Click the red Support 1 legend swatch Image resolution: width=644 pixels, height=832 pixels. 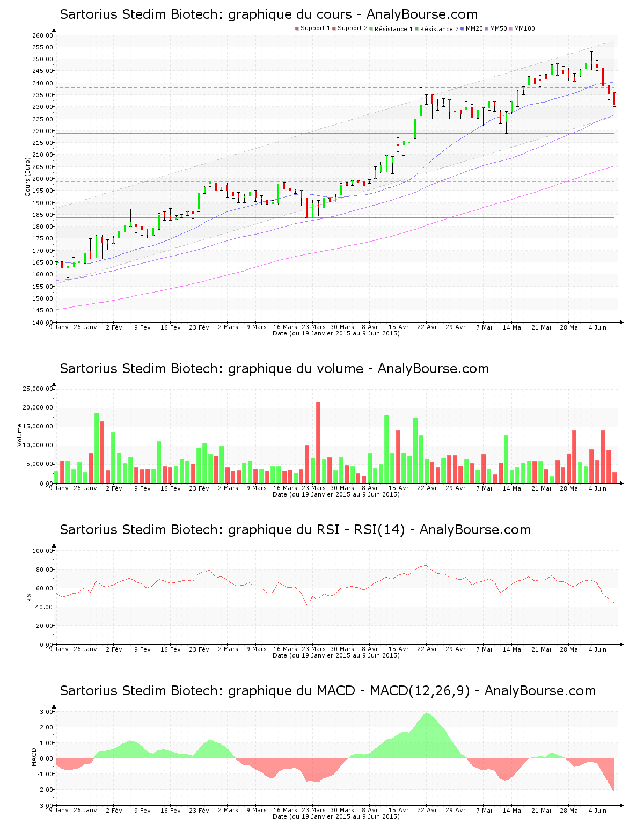pyautogui.click(x=297, y=28)
